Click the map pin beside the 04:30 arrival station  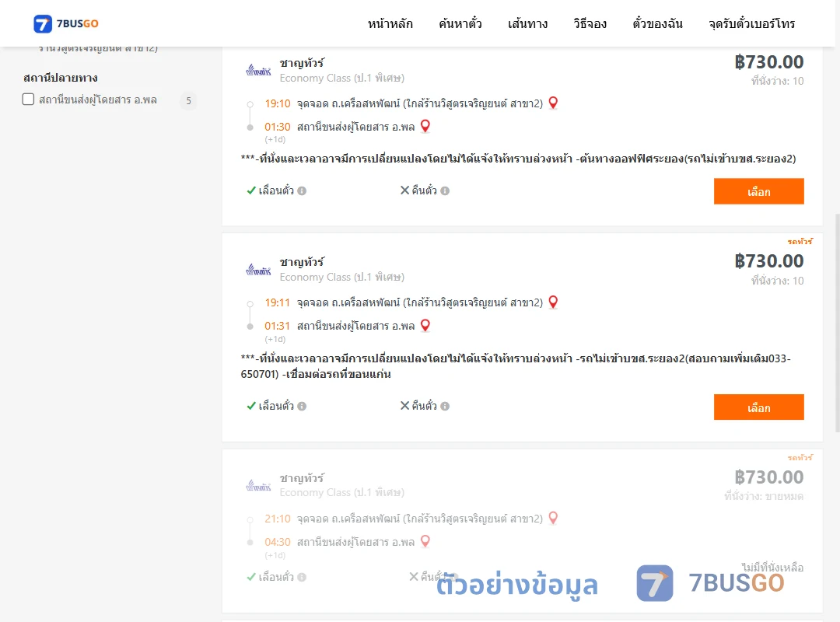(x=425, y=542)
